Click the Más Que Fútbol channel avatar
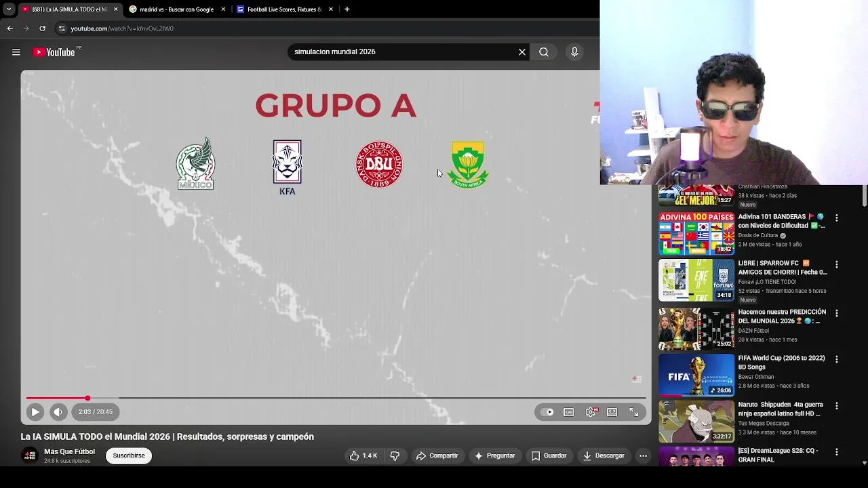The width and height of the screenshot is (868, 488). tap(30, 455)
